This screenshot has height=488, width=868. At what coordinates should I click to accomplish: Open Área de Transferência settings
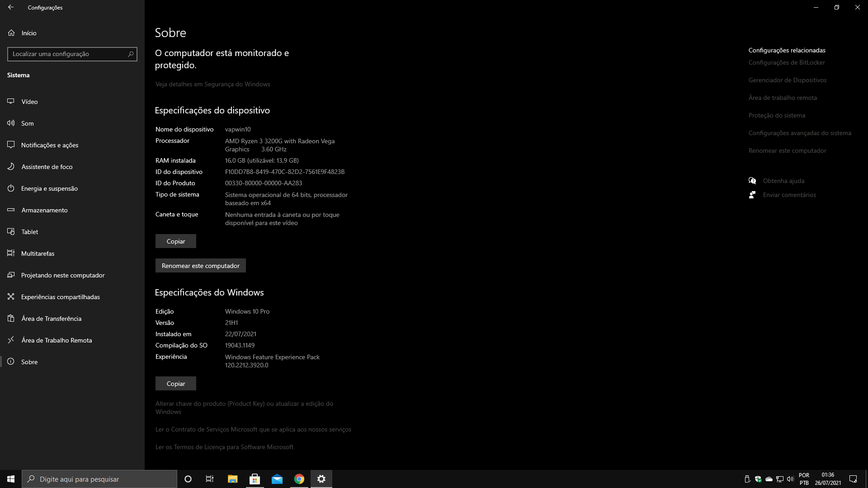click(72, 319)
